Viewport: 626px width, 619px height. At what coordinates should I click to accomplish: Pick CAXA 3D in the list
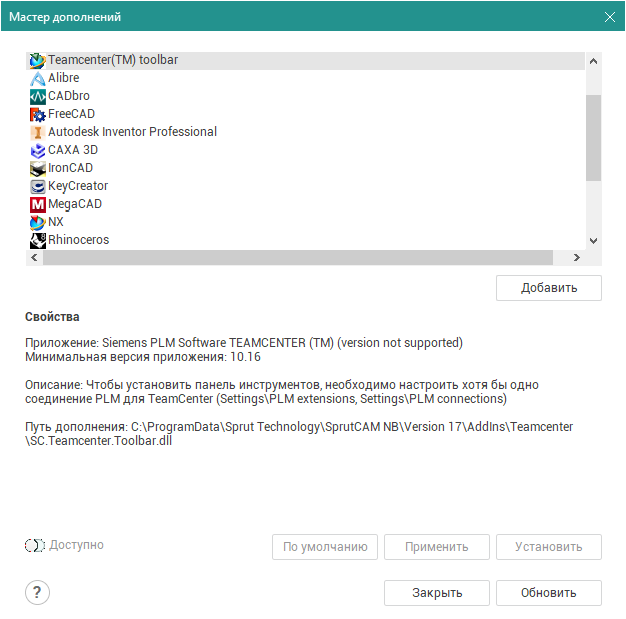[x=305, y=151]
